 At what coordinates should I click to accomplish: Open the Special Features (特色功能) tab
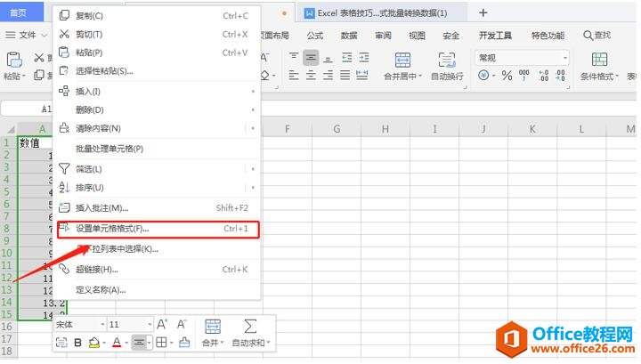tap(548, 36)
